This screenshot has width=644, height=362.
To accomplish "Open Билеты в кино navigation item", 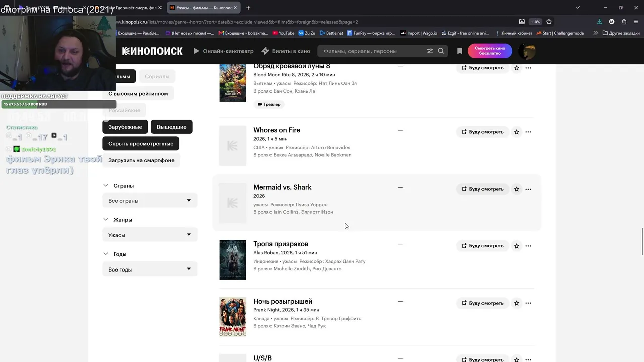I will [x=286, y=51].
